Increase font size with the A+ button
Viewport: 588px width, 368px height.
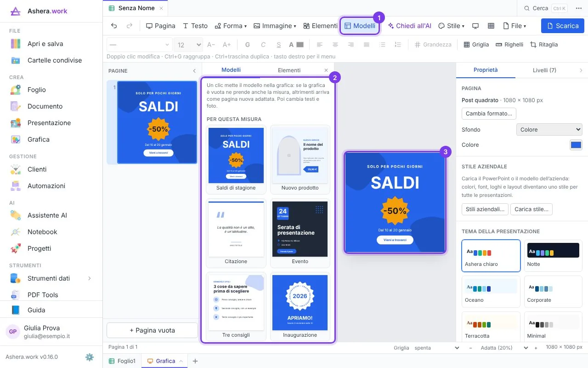click(x=226, y=45)
